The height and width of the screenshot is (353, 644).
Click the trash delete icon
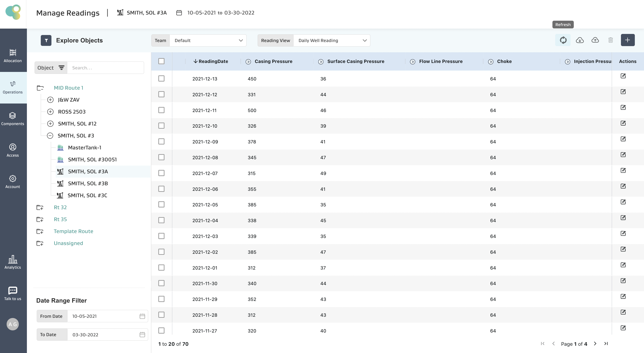(610, 40)
